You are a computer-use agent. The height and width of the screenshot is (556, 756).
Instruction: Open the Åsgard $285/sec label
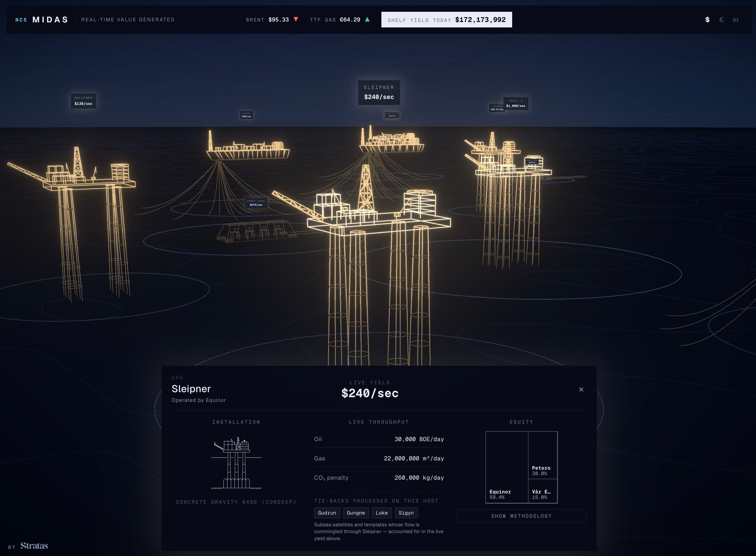(x=246, y=115)
